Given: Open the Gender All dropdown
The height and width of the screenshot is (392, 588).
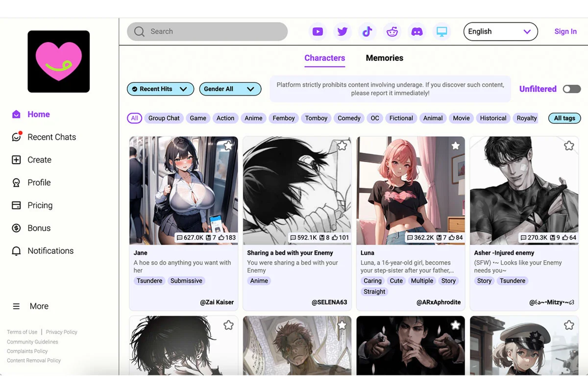Looking at the screenshot, I should [230, 89].
